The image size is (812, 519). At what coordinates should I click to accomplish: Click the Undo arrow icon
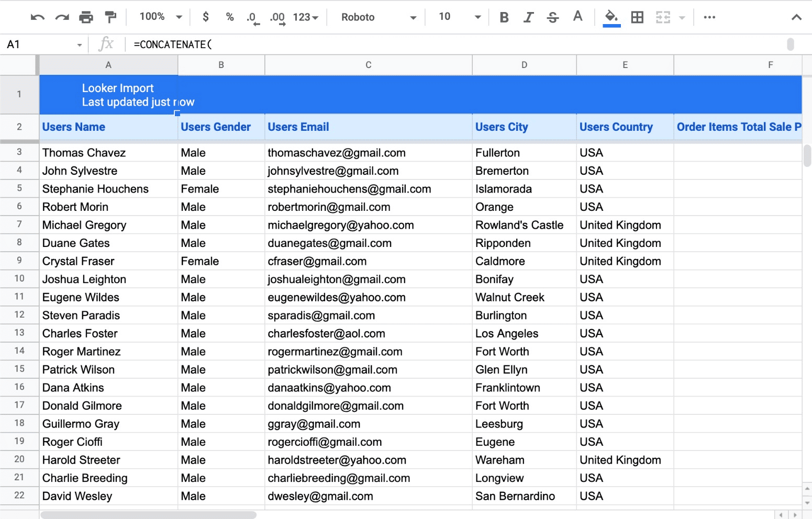(x=38, y=17)
